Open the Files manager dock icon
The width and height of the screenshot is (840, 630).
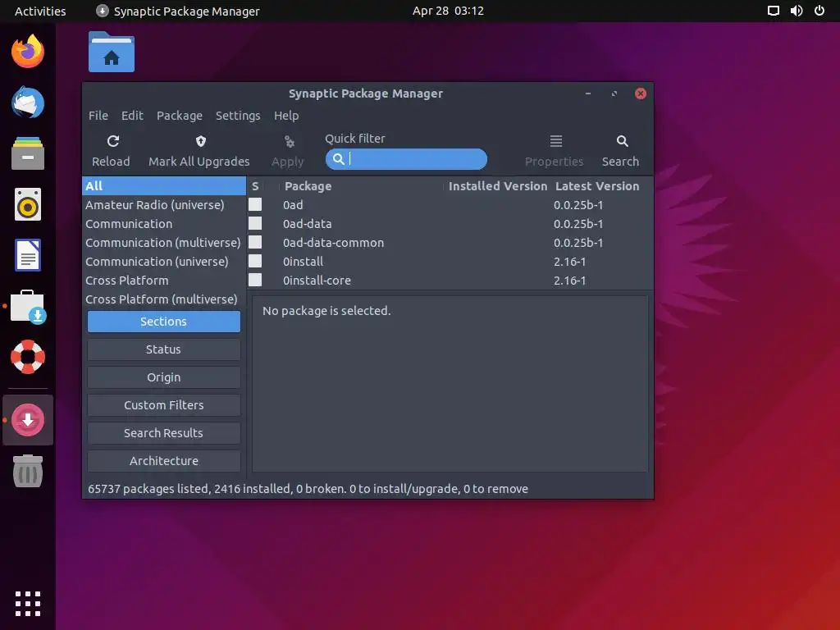(x=28, y=153)
